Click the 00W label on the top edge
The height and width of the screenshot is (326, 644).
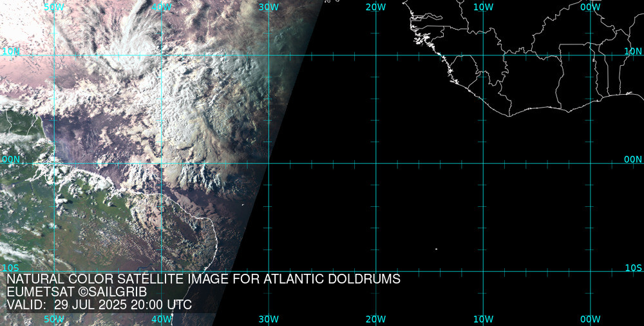click(x=591, y=7)
